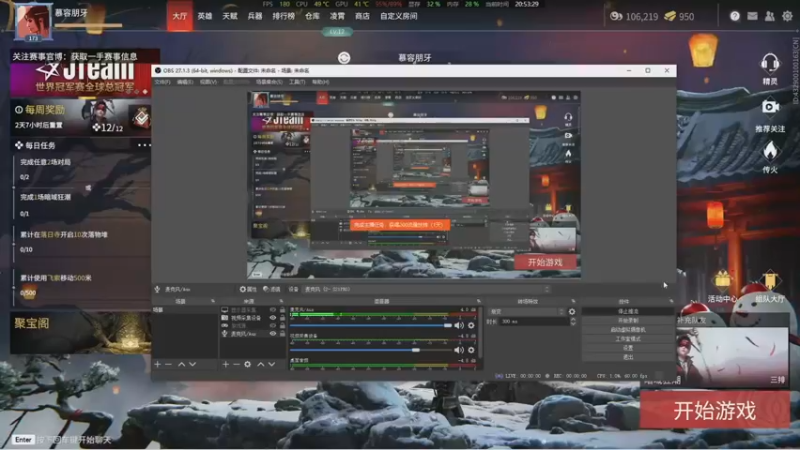The height and width of the screenshot is (450, 800).
Task: Open the 精灵 headset assistant icon
Action: pos(769,64)
